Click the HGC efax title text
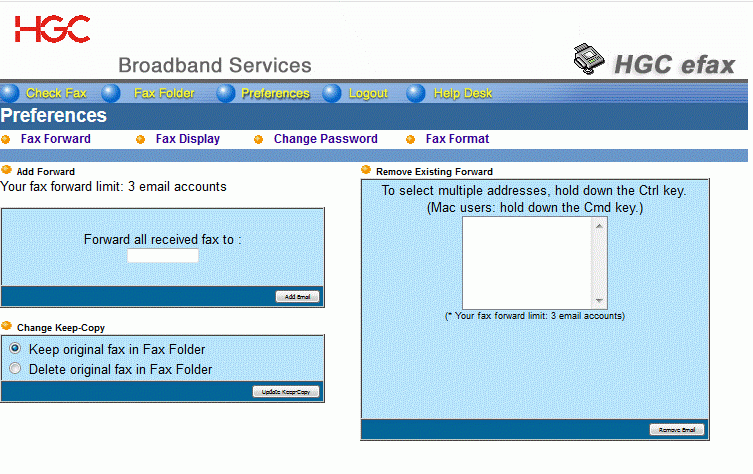Viewport: 753px width, 474px height. click(675, 64)
